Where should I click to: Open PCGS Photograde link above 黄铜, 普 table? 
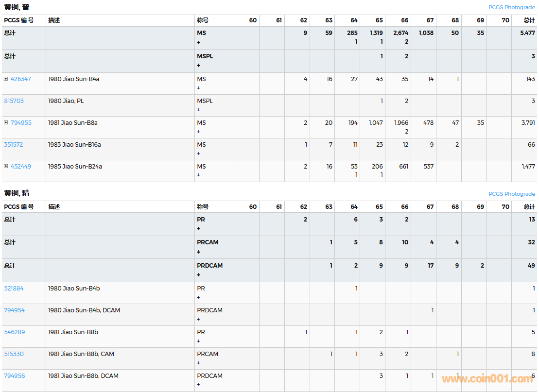point(511,7)
